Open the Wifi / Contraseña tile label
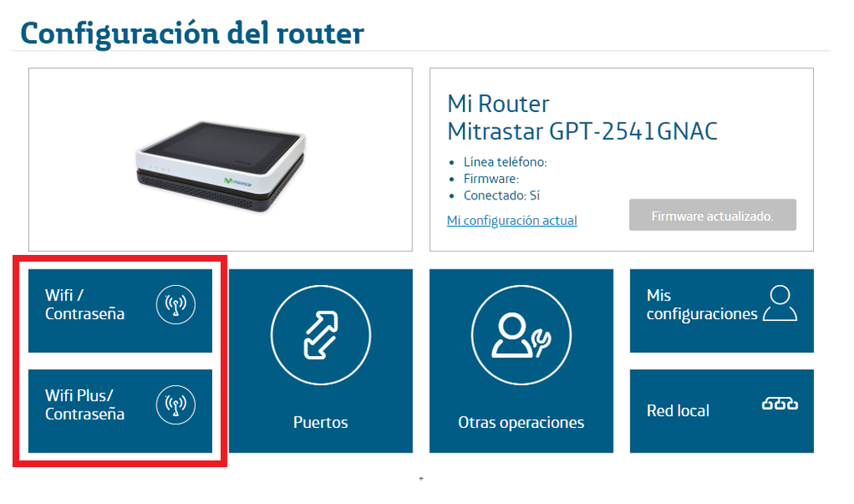 85,305
